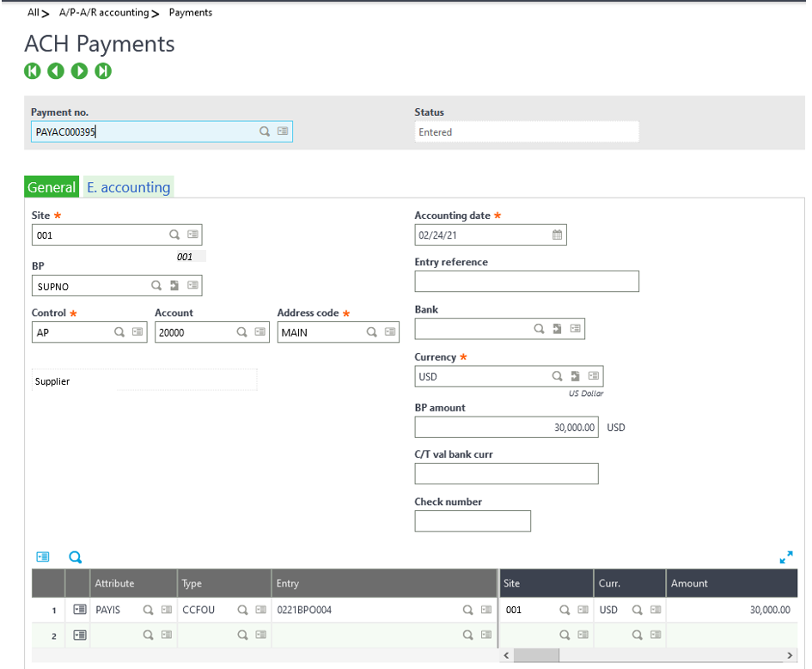This screenshot has width=812, height=669.
Task: Open the calendar picker for Accounting date
Action: click(x=557, y=235)
